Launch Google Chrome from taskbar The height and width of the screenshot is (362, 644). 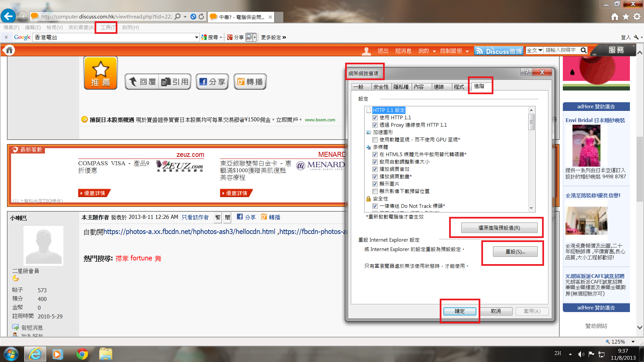[82, 354]
